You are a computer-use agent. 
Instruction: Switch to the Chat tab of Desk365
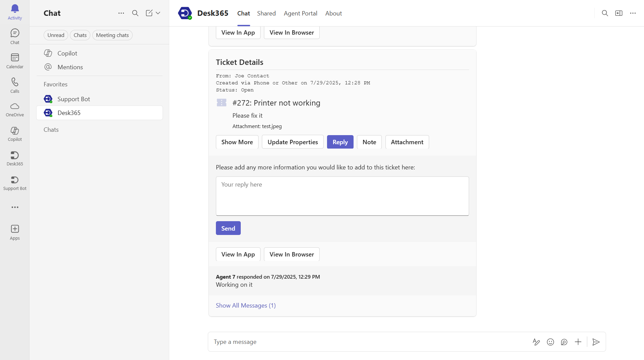point(243,13)
